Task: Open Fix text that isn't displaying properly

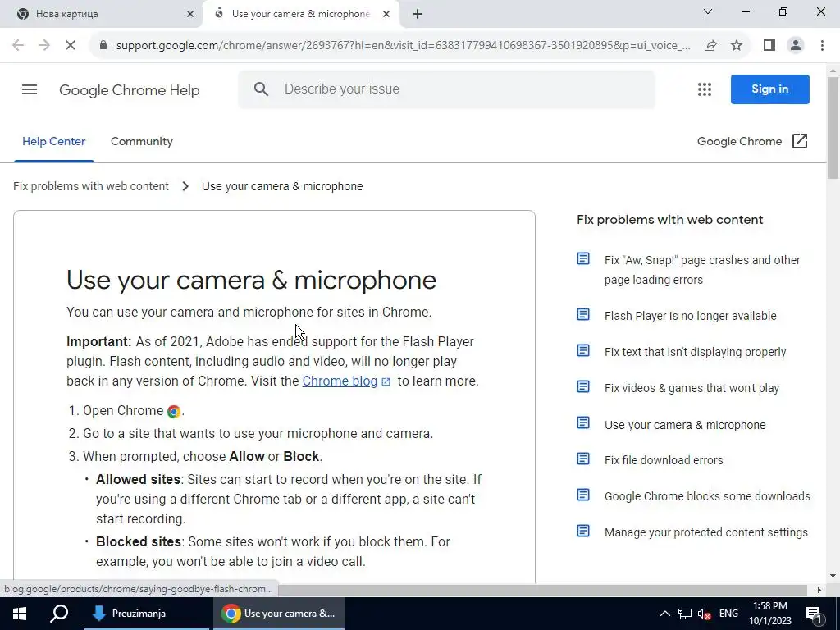Action: point(696,352)
